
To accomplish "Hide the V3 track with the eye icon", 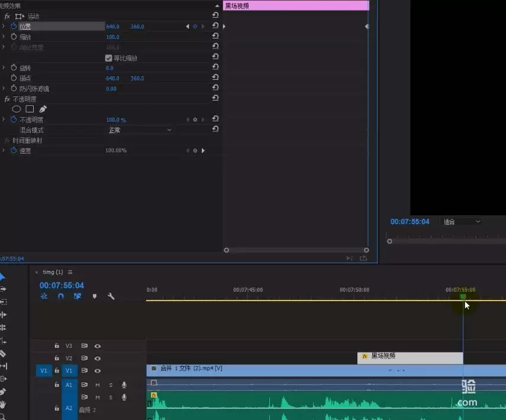I will pyautogui.click(x=98, y=346).
